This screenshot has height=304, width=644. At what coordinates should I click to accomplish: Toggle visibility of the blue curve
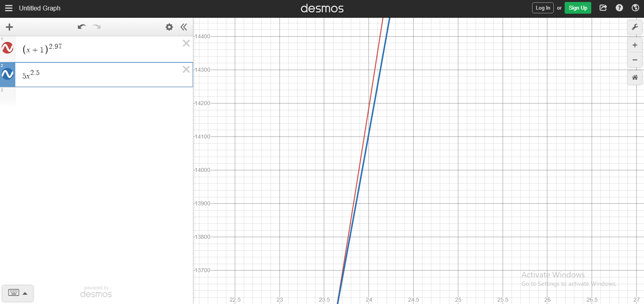8,74
